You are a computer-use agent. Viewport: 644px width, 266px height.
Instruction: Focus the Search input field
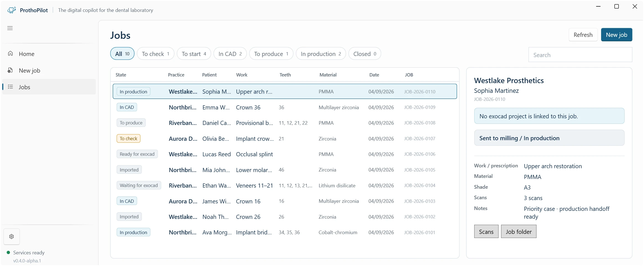coord(580,55)
